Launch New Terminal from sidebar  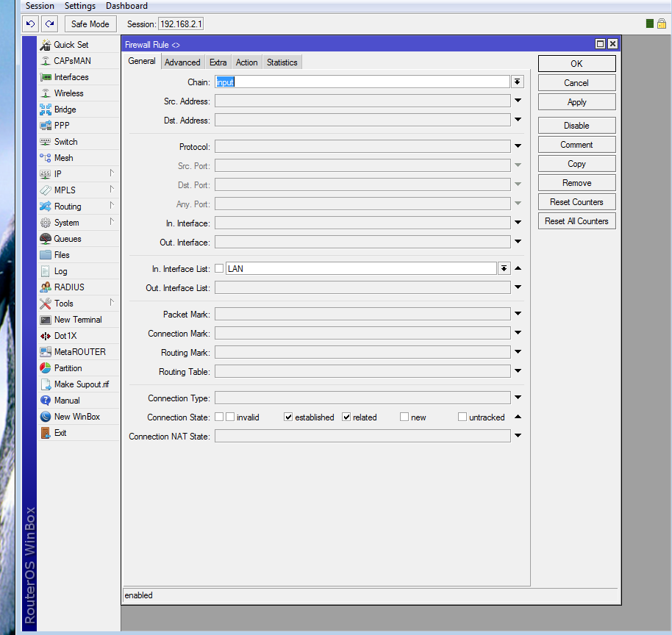pyautogui.click(x=71, y=320)
